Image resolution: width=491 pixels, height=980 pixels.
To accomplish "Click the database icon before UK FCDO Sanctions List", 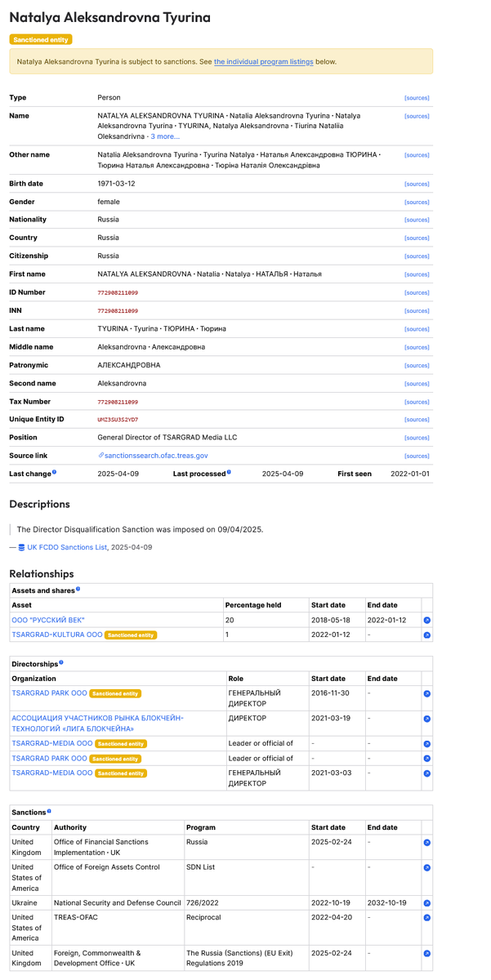I will (x=22, y=547).
